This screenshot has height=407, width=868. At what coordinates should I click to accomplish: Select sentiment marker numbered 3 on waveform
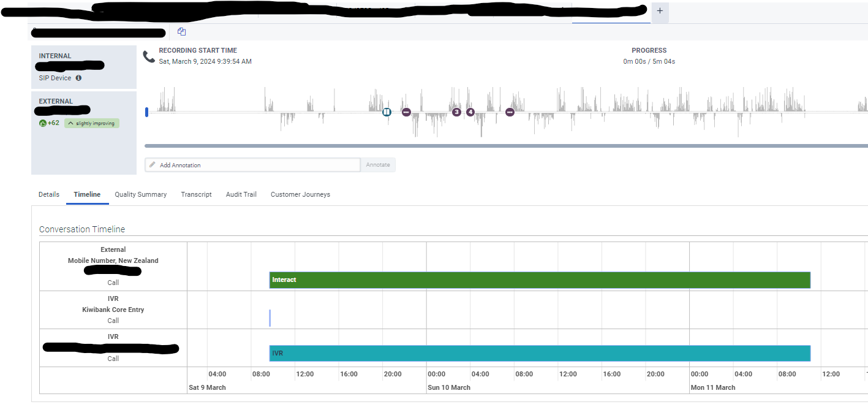coord(456,112)
